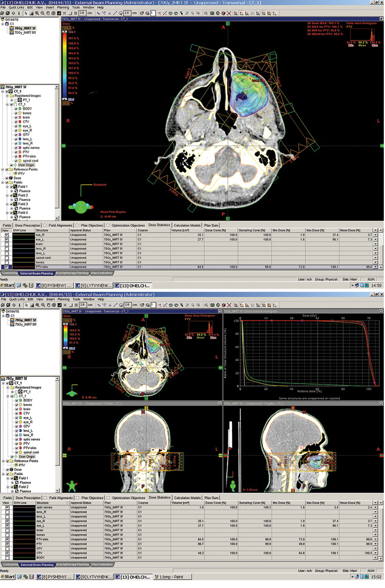Uncheck PTV-skin visibility checkbox in upper tree
This screenshot has width=385, height=588.
pyautogui.click(x=16, y=157)
